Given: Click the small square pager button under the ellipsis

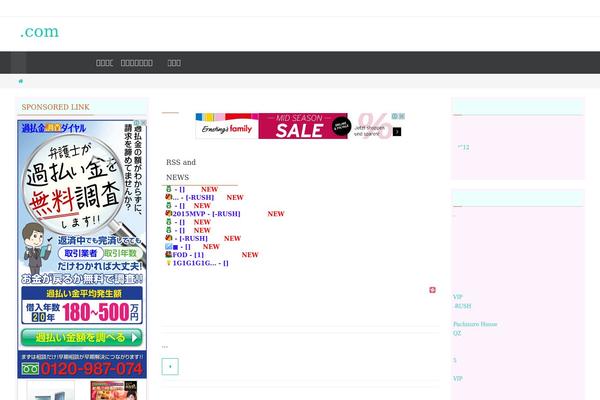Looking at the screenshot, I should [170, 366].
